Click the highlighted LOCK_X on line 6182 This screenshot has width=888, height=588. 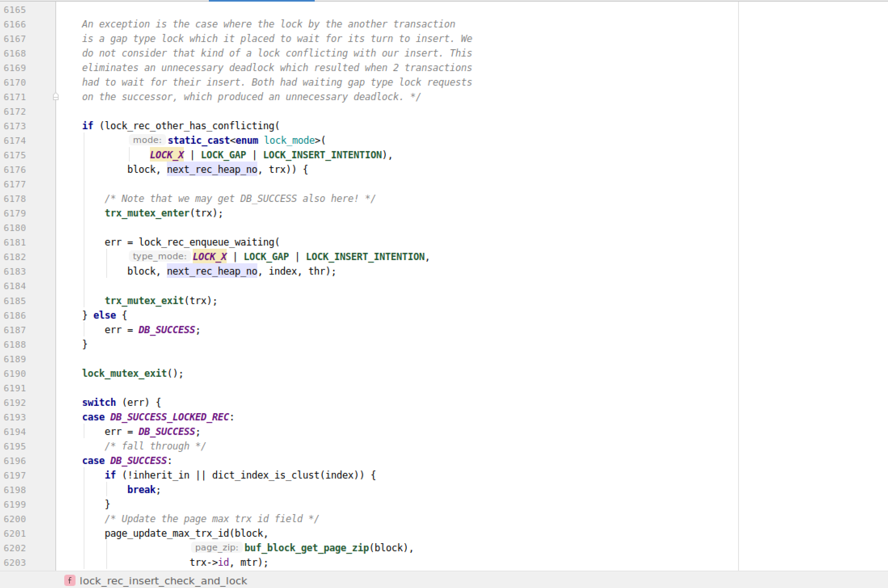click(x=210, y=257)
